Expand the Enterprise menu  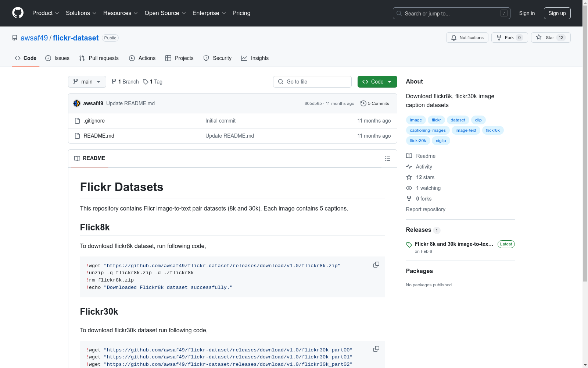pyautogui.click(x=209, y=13)
